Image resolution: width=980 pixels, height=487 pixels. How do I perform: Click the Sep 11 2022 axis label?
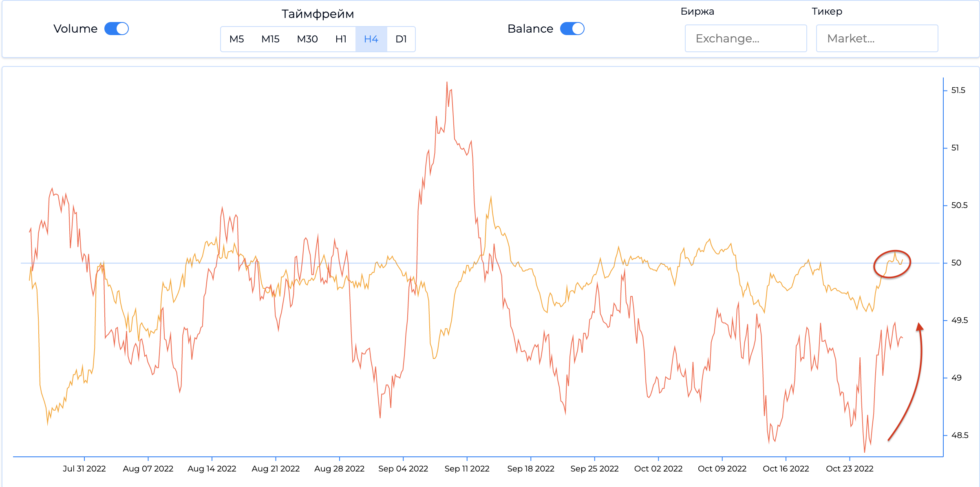point(467,469)
